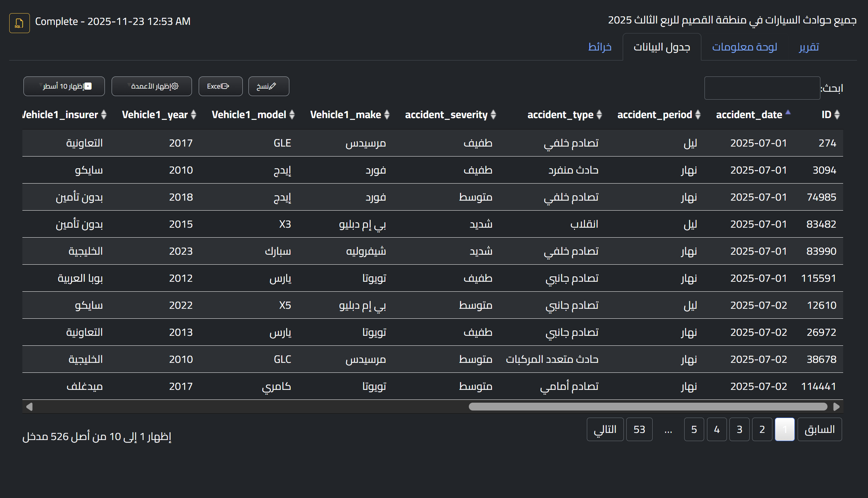Open the إظهار الأعمدة column visibility dropdown
The height and width of the screenshot is (498, 868).
(151, 86)
